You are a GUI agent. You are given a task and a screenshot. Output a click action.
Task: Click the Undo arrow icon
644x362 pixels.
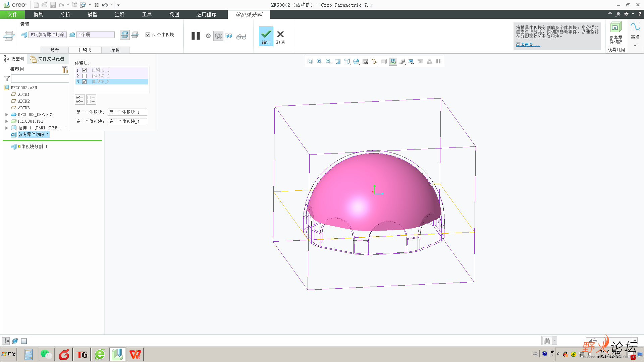[105, 5]
